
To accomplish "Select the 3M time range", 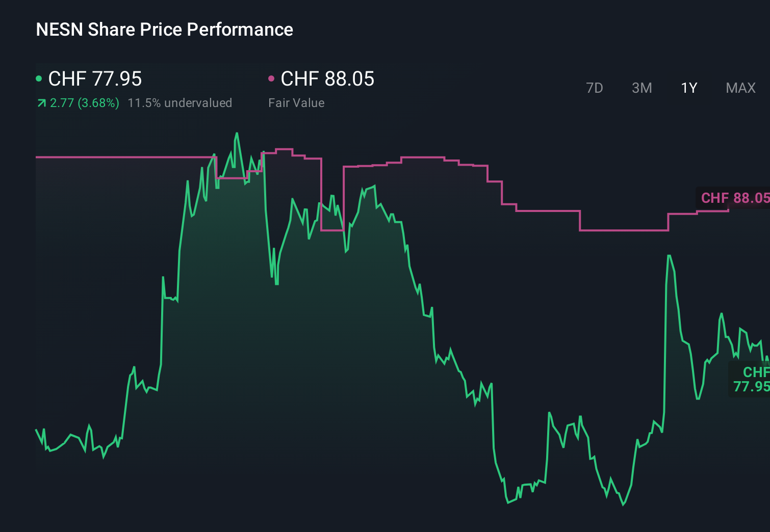I will tap(641, 88).
